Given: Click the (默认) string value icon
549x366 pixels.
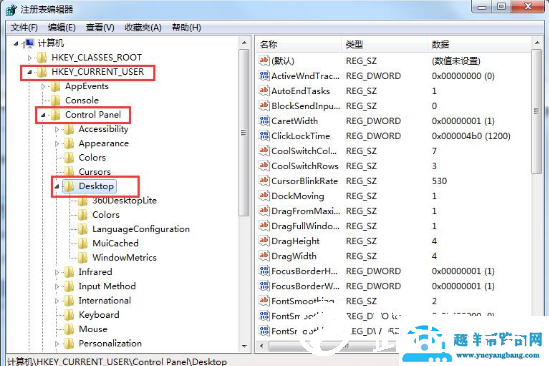Looking at the screenshot, I should click(x=264, y=60).
